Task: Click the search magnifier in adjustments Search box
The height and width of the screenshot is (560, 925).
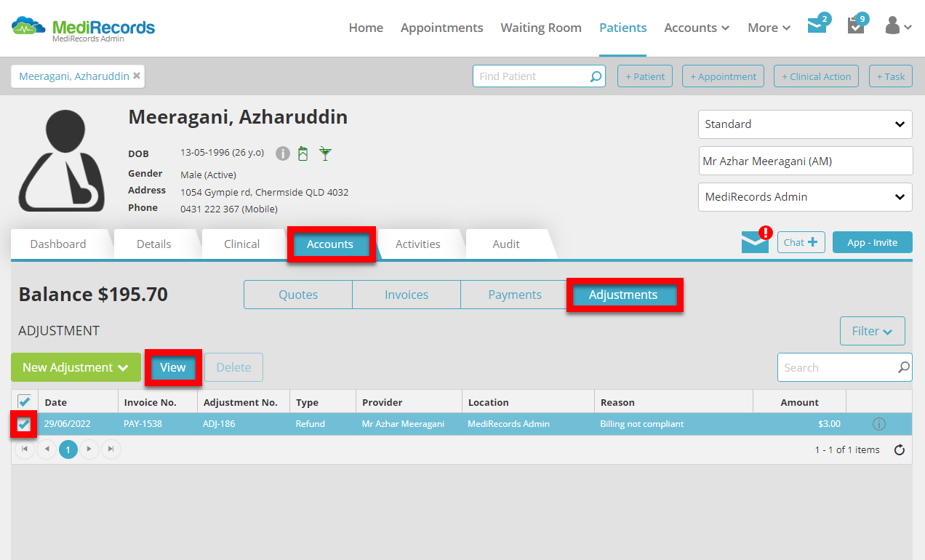Action: coord(903,367)
